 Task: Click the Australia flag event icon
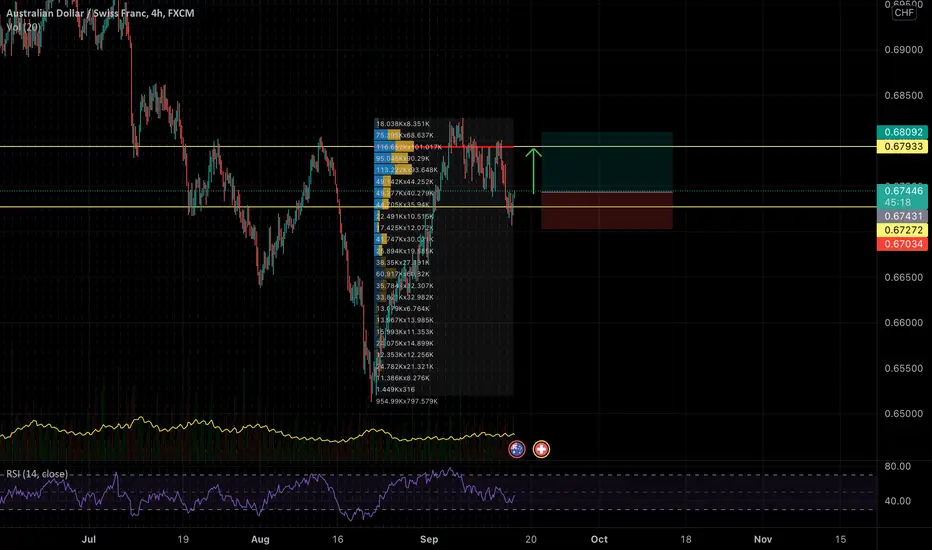pyautogui.click(x=517, y=449)
